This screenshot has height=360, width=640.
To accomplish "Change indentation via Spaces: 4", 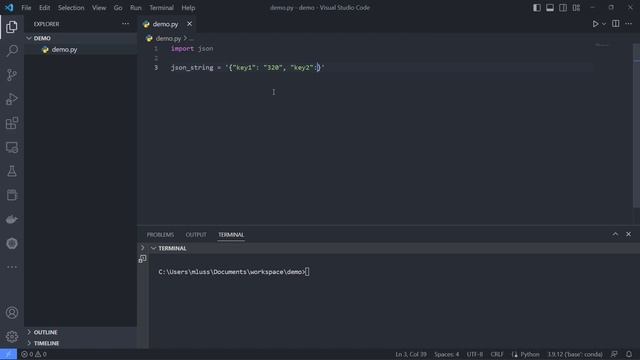I will click(447, 354).
